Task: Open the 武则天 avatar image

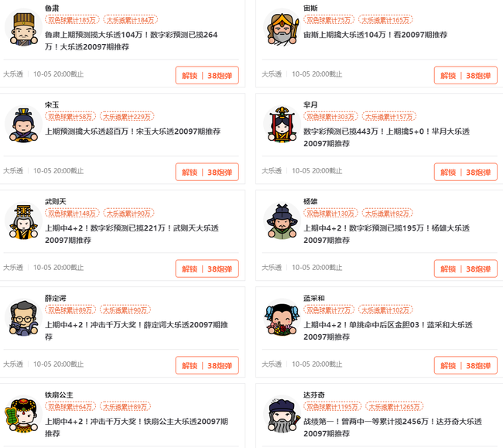Action: (x=23, y=221)
